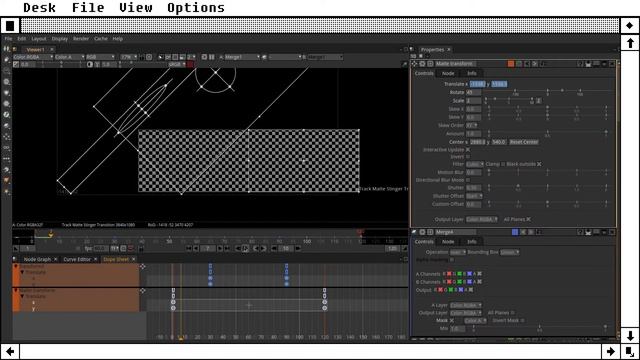
Task: Open the Desk menu in OS menu bar
Action: pyautogui.click(x=40, y=8)
